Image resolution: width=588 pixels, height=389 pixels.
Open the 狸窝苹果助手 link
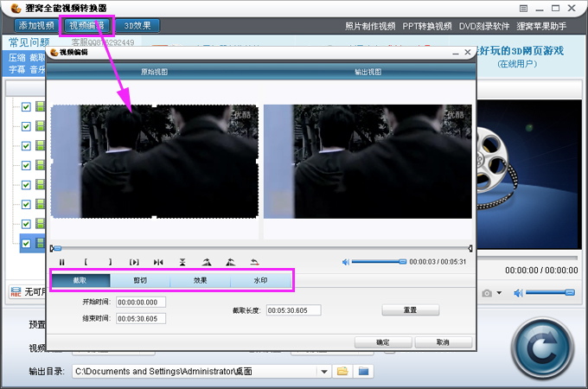click(x=541, y=26)
